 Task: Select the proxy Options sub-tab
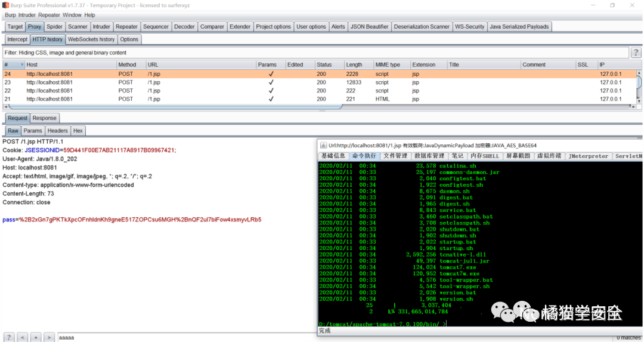tap(129, 39)
